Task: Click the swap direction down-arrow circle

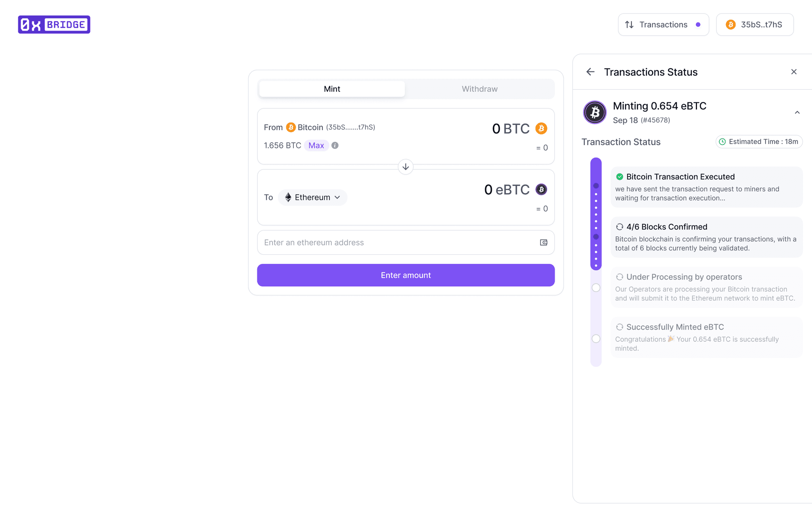Action: (406, 167)
